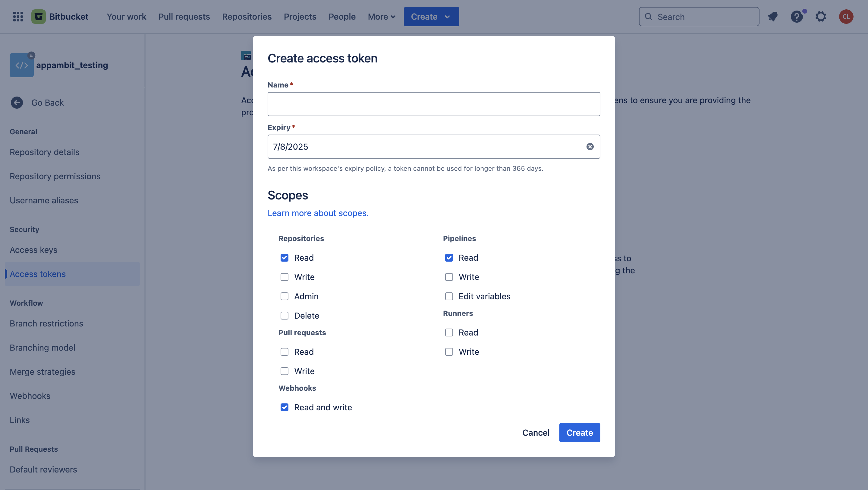
Task: Click into the token Name field
Action: click(x=434, y=104)
